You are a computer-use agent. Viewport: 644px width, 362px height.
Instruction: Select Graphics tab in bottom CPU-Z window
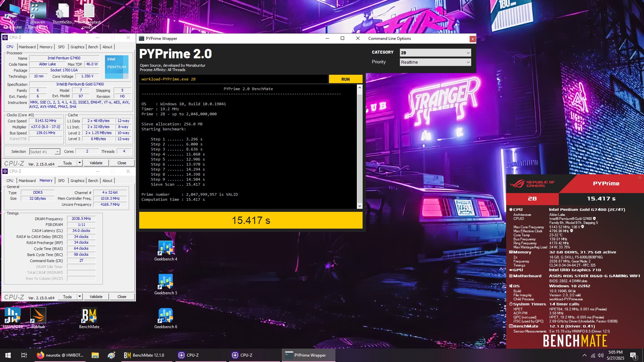point(77,181)
